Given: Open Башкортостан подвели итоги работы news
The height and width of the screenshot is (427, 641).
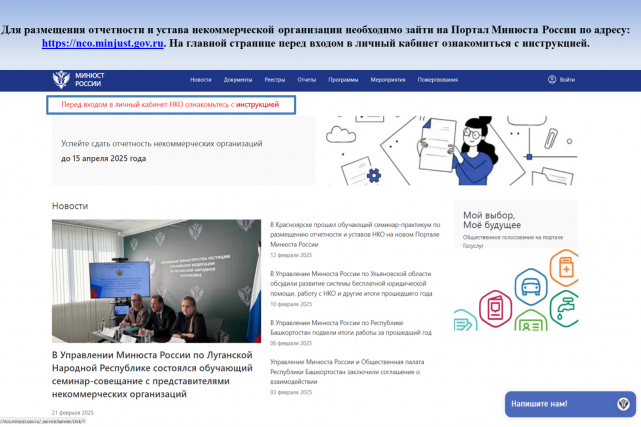Looking at the screenshot, I should pyautogui.click(x=351, y=328).
